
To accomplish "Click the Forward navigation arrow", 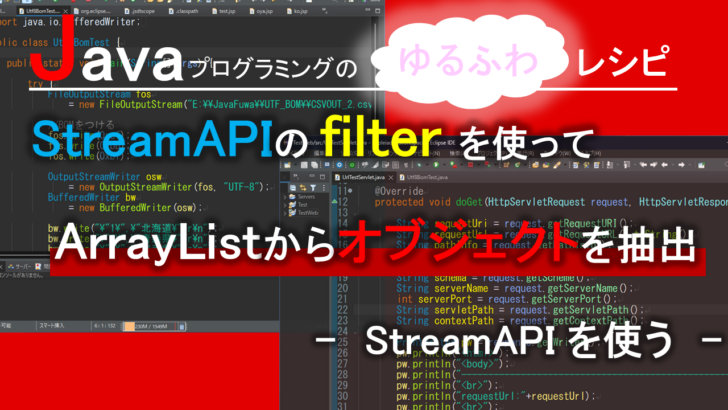I will (x=681, y=165).
